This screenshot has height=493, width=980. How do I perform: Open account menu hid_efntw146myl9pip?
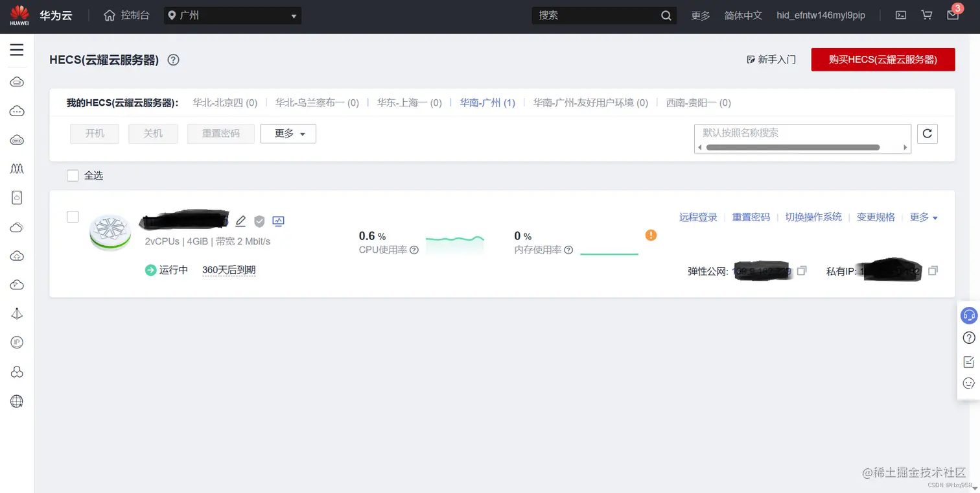[821, 16]
